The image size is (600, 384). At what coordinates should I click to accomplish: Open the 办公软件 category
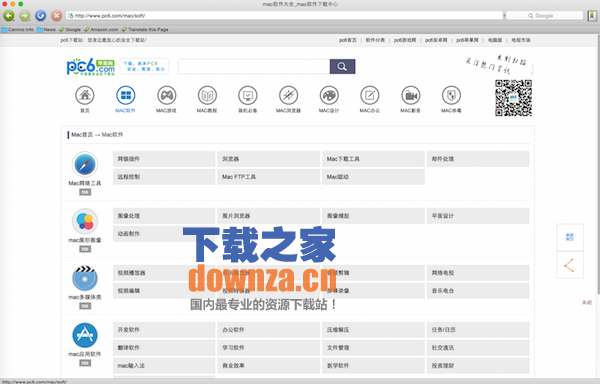pos(269,330)
